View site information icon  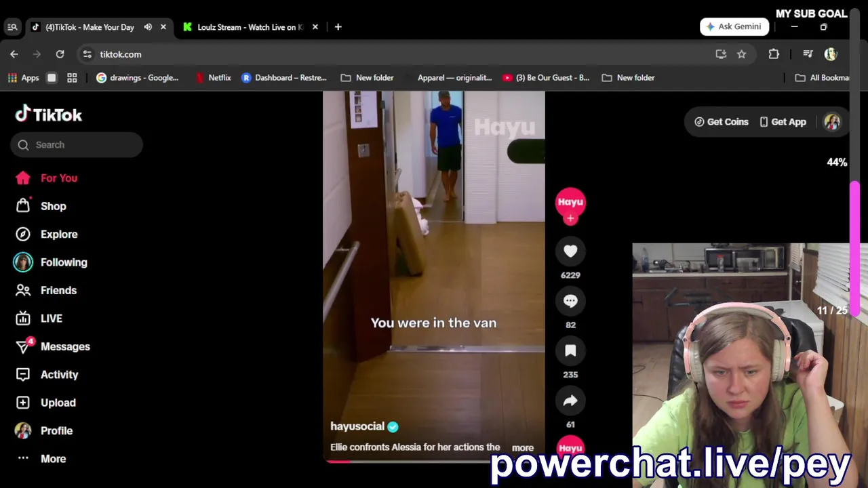(87, 54)
